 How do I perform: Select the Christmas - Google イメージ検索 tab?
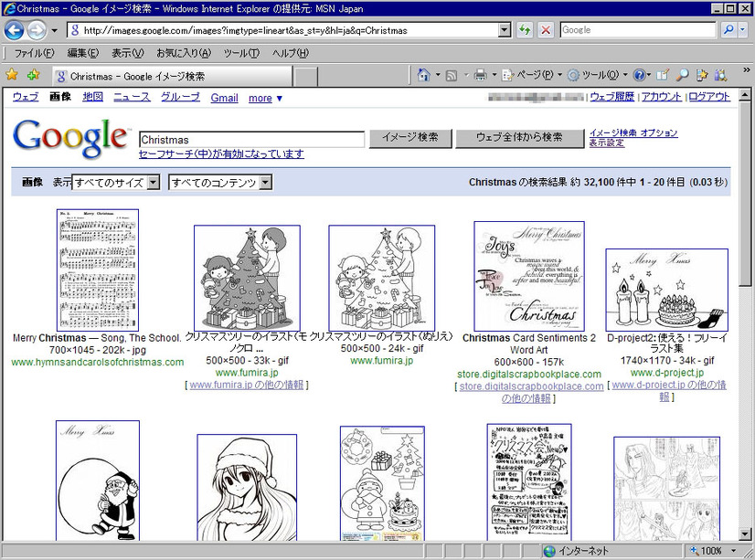[x=171, y=76]
